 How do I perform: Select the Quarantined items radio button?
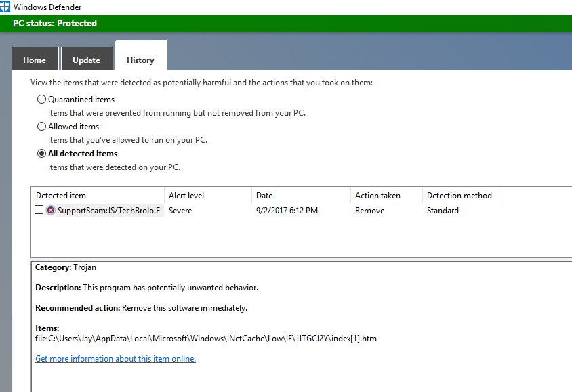pyautogui.click(x=41, y=100)
